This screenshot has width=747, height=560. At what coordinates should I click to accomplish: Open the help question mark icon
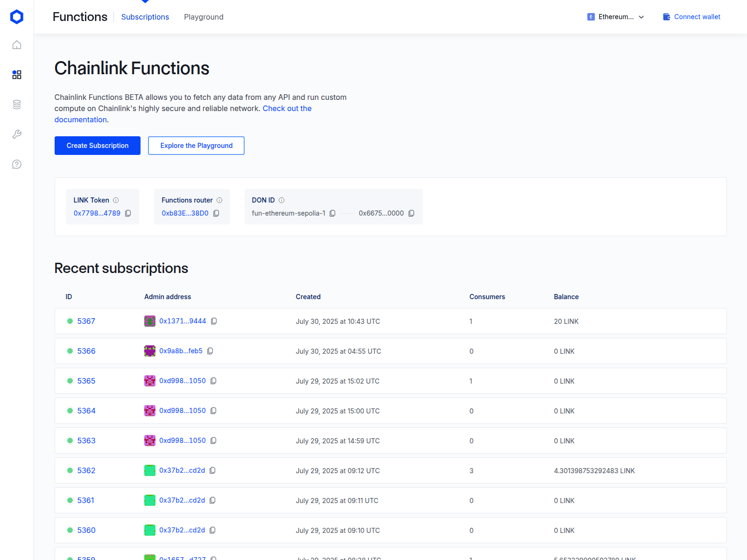click(x=17, y=164)
